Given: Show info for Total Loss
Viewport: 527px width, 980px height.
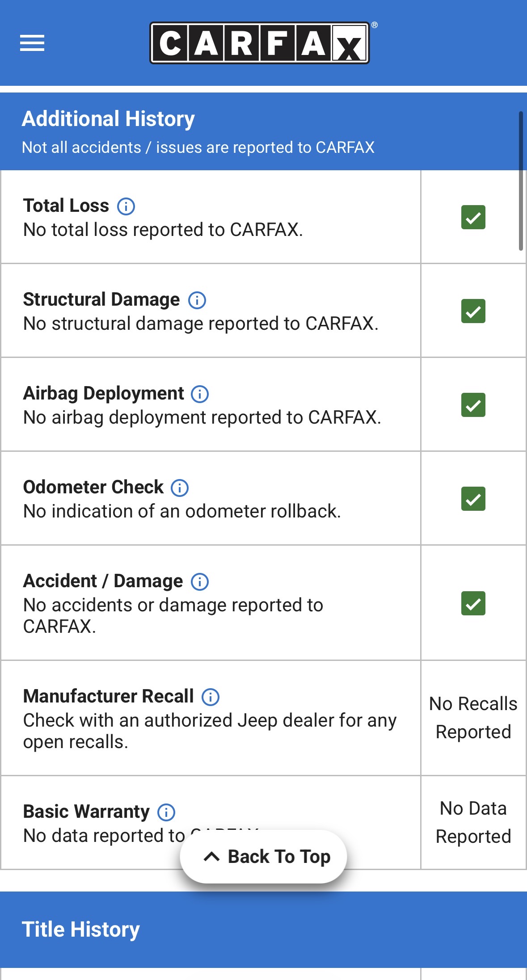Looking at the screenshot, I should coord(126,206).
